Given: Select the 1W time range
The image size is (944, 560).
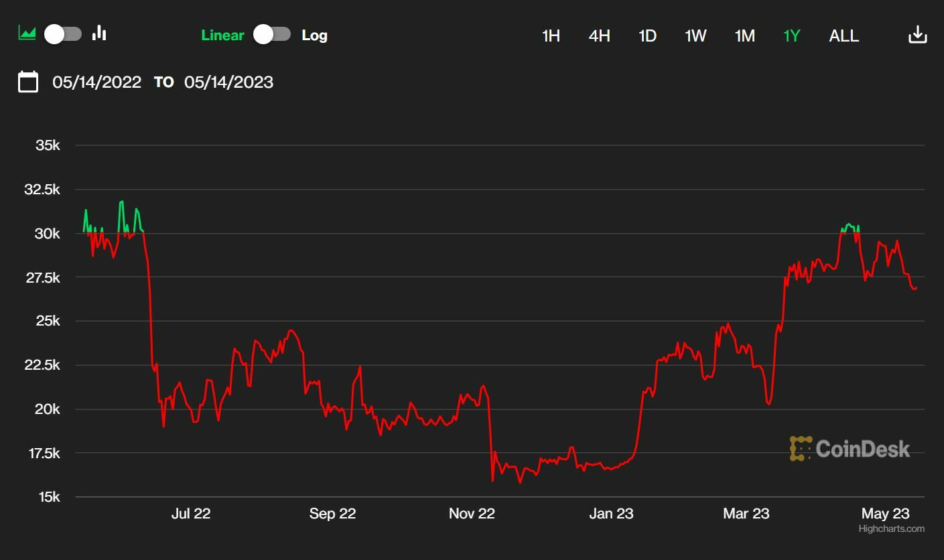Looking at the screenshot, I should [695, 36].
